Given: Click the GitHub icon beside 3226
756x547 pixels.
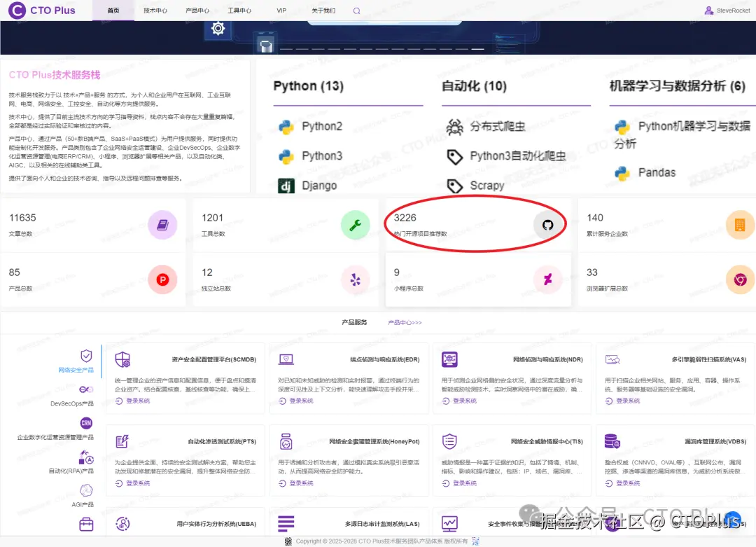Looking at the screenshot, I should 547,225.
